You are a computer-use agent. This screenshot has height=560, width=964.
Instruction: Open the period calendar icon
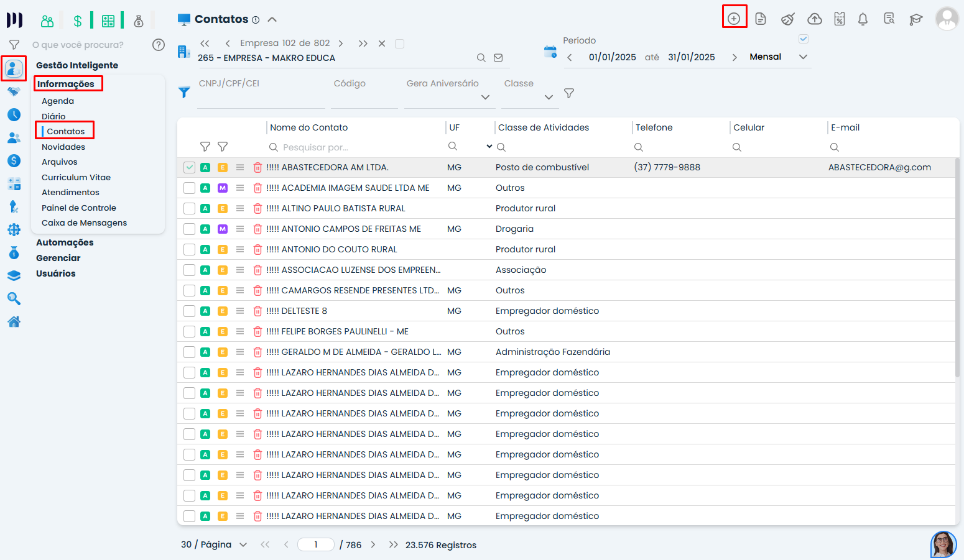550,52
